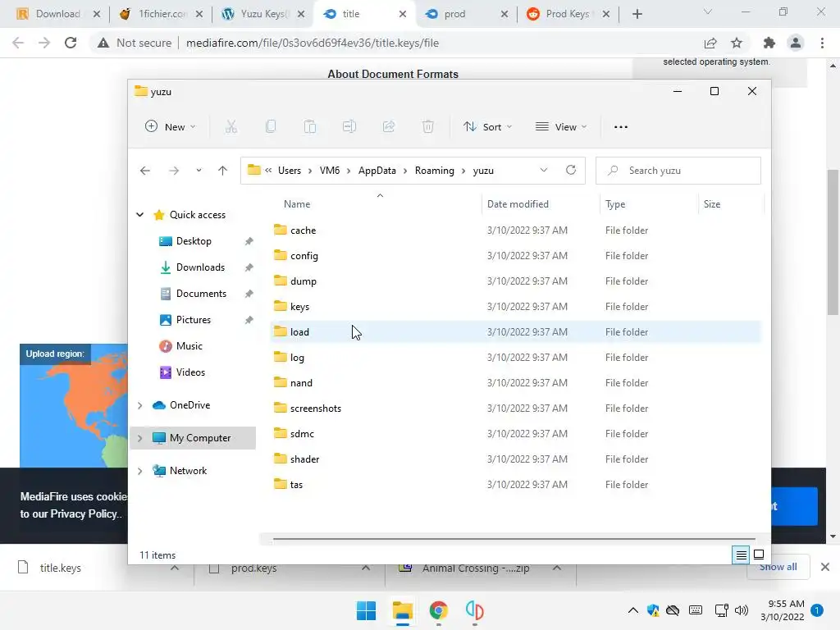The height and width of the screenshot is (630, 840).
Task: Open yuzu emulator from taskbar
Action: [x=475, y=610]
